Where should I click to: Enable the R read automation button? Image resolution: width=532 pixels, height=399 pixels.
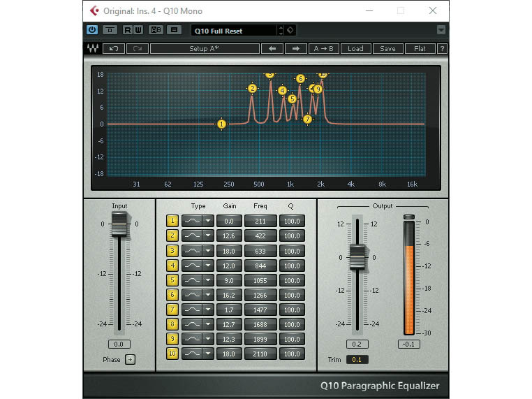[x=128, y=30]
